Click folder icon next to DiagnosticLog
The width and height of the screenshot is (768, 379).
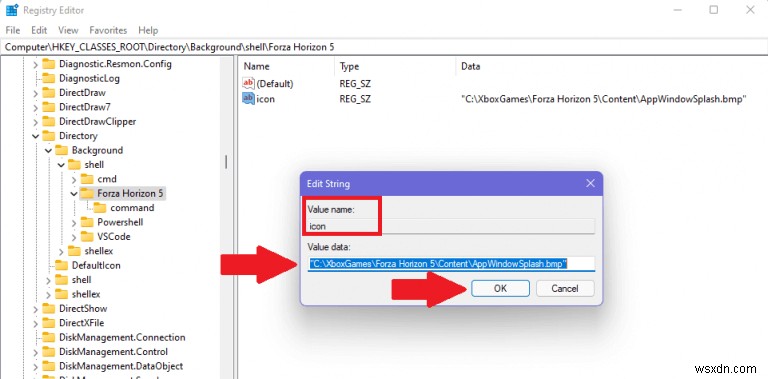[48, 78]
